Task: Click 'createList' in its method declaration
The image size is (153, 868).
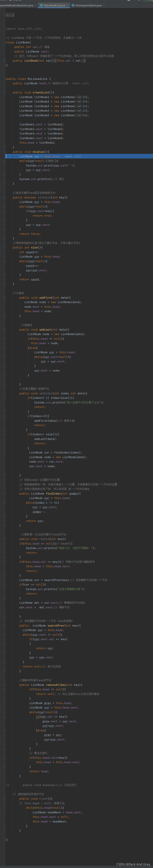Action: pyautogui.click(x=41, y=93)
